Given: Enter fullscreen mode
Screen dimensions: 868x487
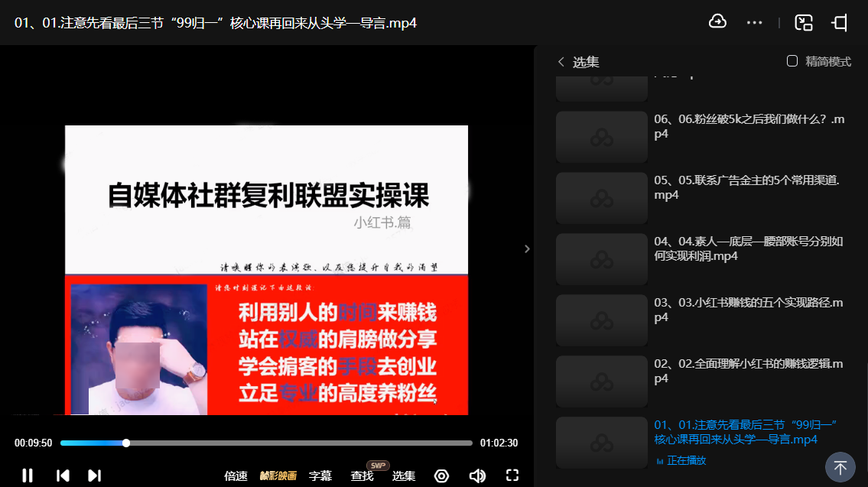Looking at the screenshot, I should click(512, 476).
